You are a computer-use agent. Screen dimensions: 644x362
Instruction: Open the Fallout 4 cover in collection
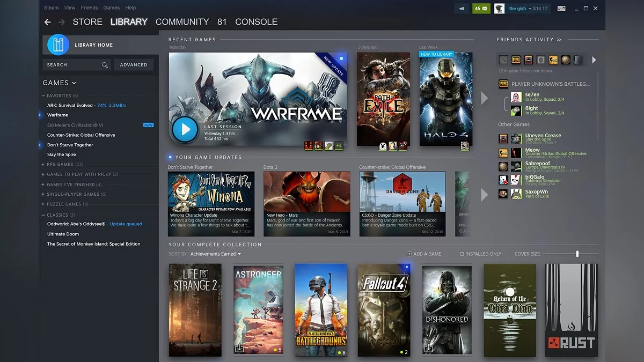(384, 310)
